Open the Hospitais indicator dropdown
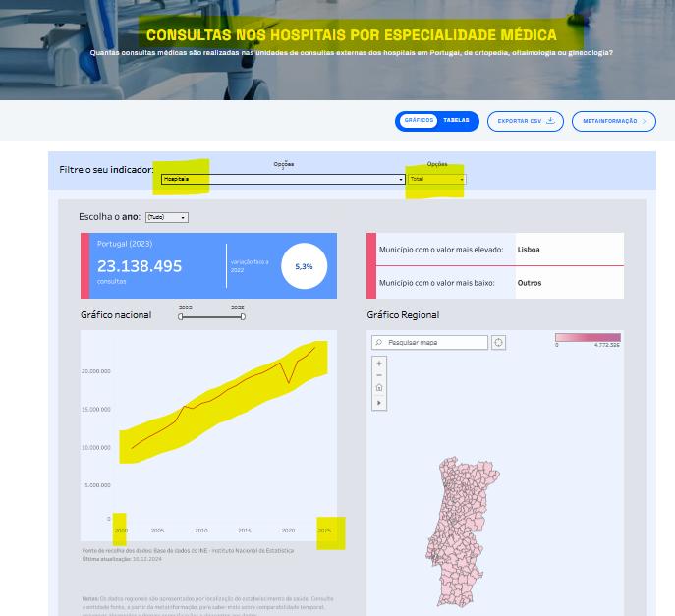 (283, 179)
